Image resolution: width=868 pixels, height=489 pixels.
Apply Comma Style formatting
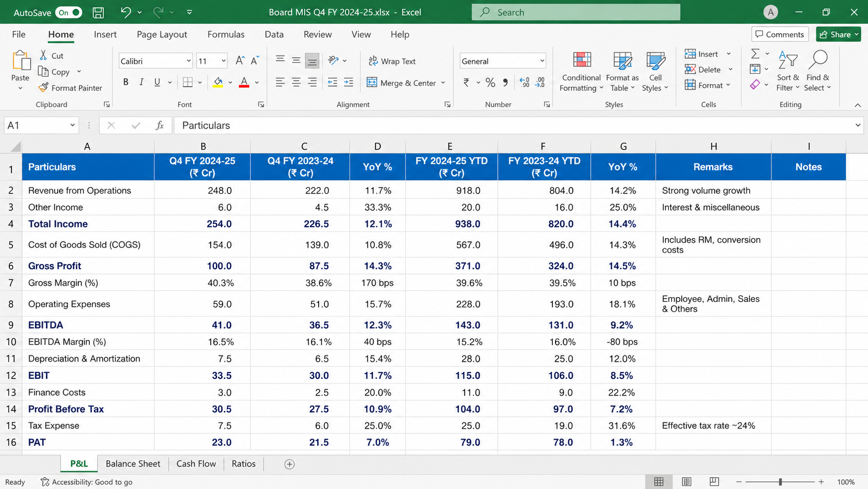(x=505, y=82)
